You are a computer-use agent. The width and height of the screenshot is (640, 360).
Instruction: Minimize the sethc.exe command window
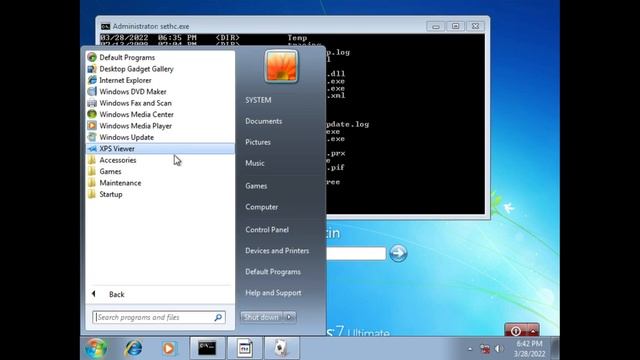[x=436, y=26]
